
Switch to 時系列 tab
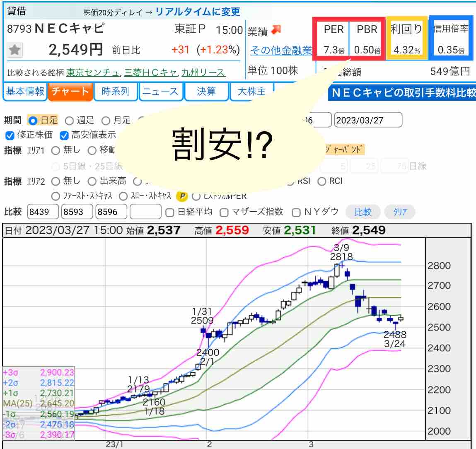[x=115, y=92]
